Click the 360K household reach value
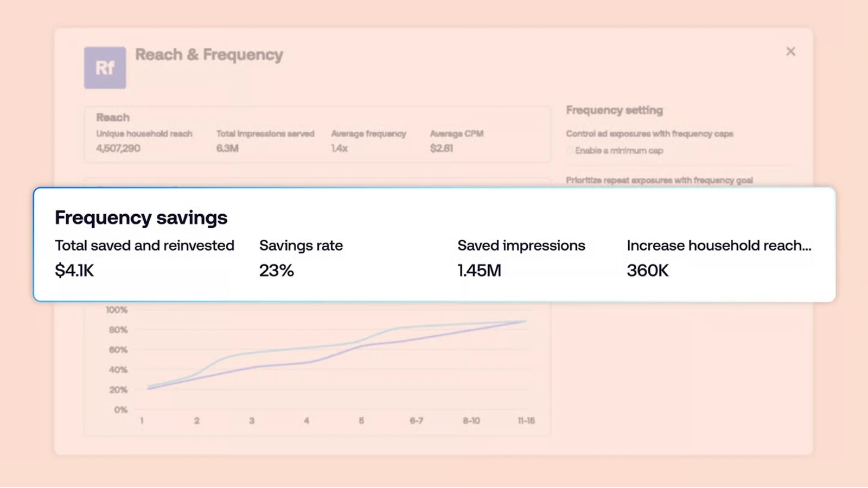The height and width of the screenshot is (488, 868). click(648, 271)
